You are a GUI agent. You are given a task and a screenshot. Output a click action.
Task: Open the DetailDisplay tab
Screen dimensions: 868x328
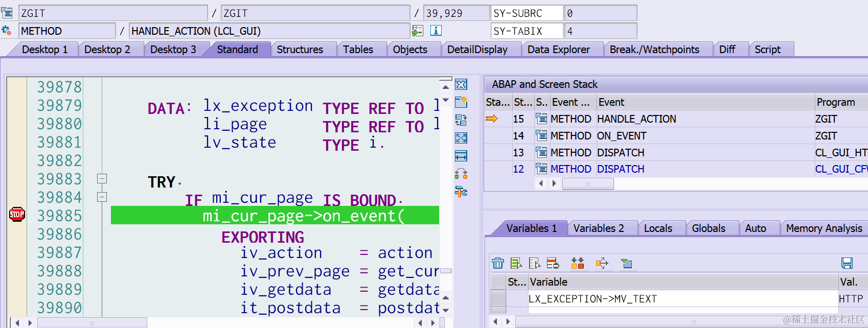tap(477, 50)
